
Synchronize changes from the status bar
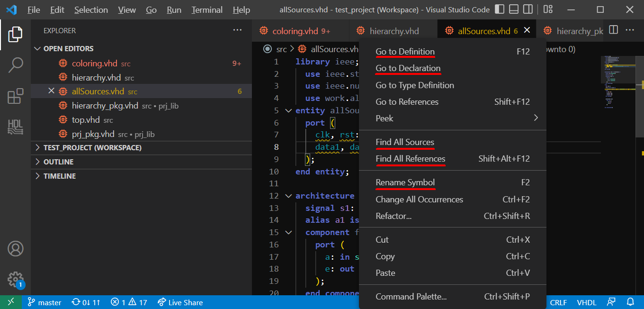coord(86,302)
